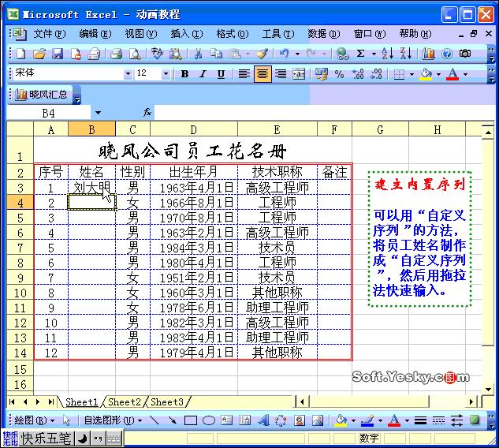Apply yellow fill color bucket
This screenshot has width=499, height=448.
pyautogui.click(x=426, y=74)
